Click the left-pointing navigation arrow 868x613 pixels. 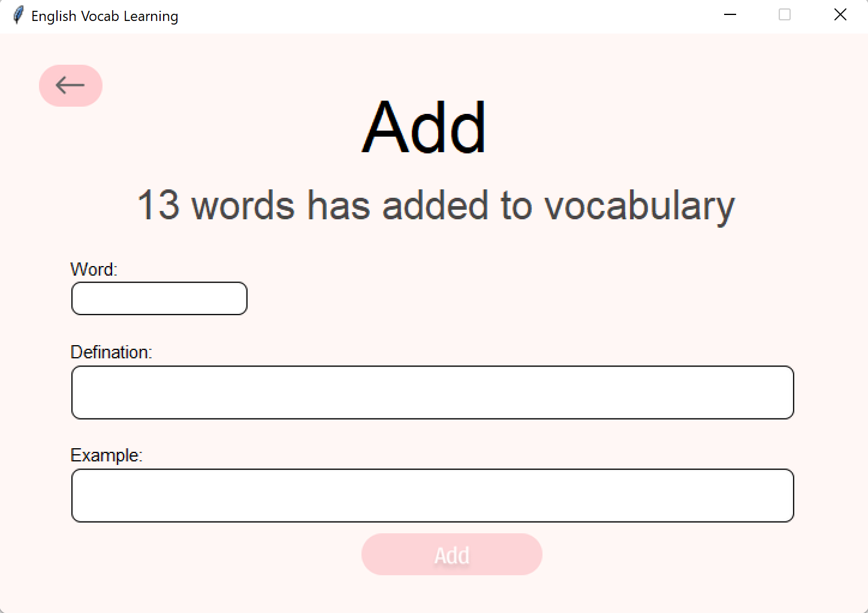point(70,86)
